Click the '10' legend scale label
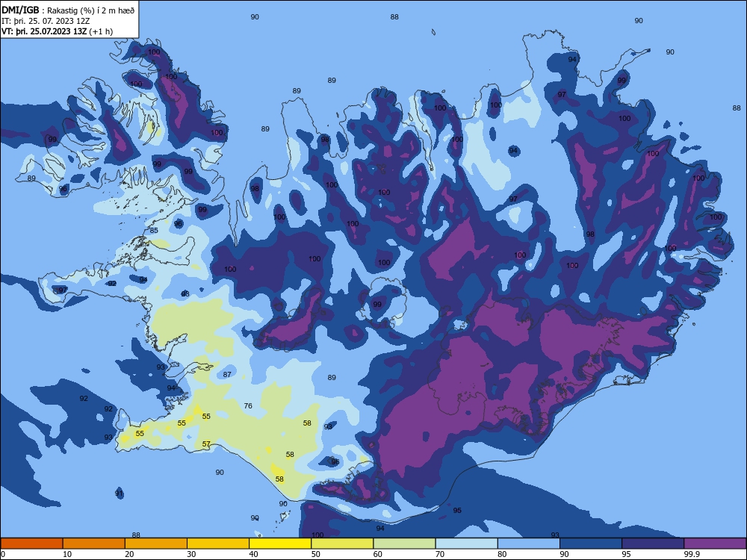Image resolution: width=747 pixels, height=560 pixels. (x=67, y=554)
